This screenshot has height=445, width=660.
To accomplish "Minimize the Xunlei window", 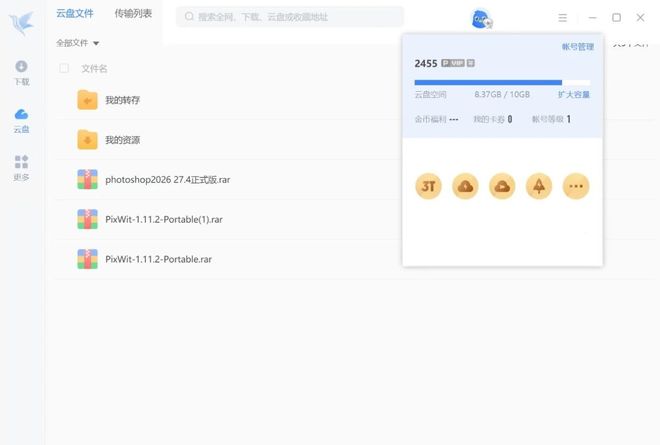I will (x=592, y=18).
